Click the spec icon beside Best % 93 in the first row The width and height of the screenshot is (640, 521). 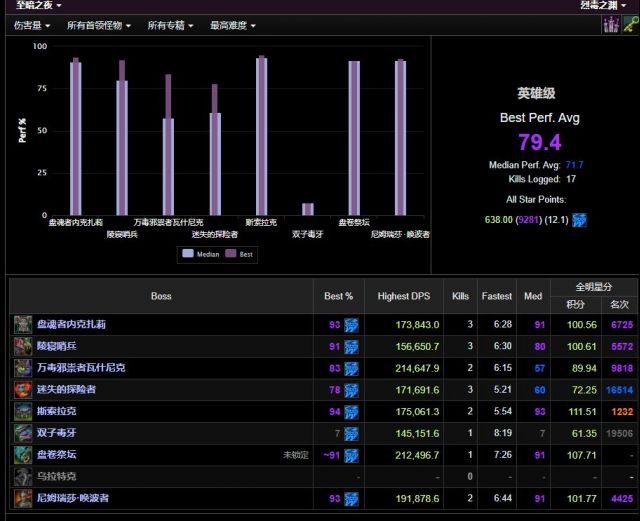351,325
